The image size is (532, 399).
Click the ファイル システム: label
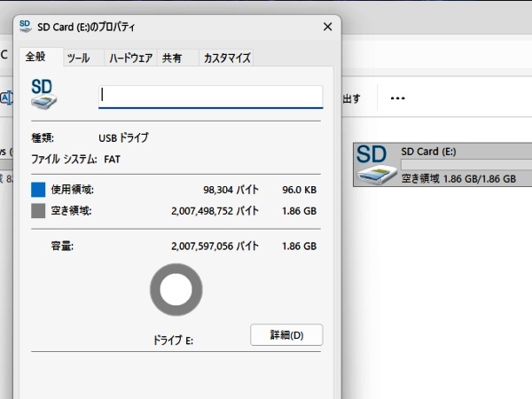coord(64,160)
